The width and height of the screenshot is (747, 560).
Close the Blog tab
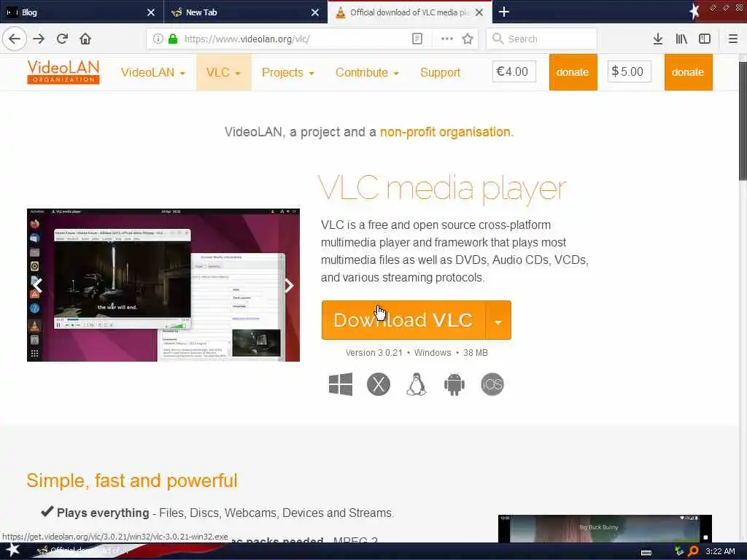(150, 12)
